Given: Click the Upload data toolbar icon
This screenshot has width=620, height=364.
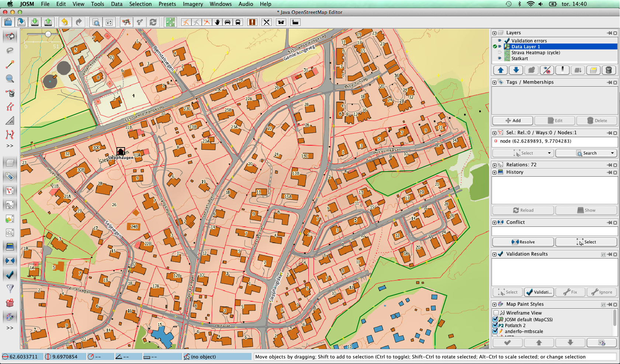Looking at the screenshot, I should coord(48,22).
